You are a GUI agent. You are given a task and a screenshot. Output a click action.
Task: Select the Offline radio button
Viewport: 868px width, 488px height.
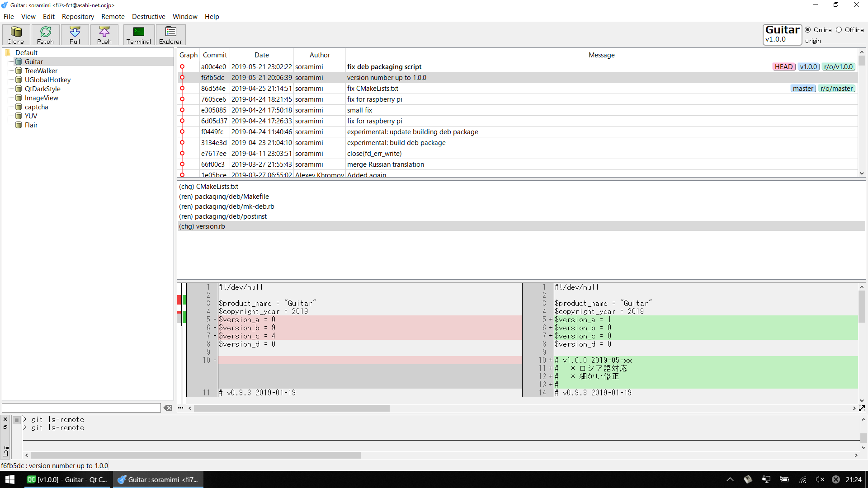pos(839,30)
